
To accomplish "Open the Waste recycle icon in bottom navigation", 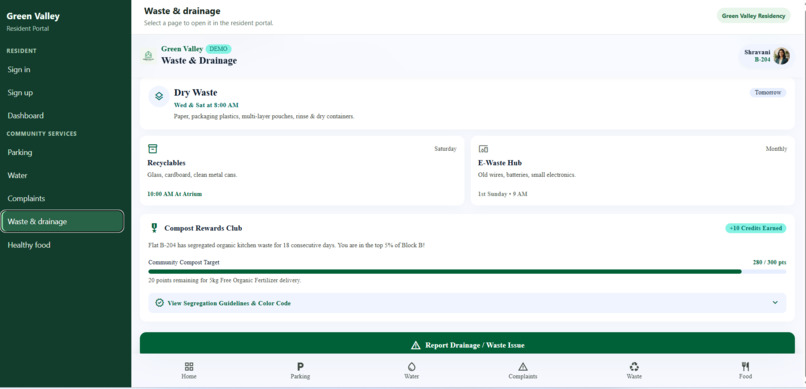I will (x=634, y=366).
